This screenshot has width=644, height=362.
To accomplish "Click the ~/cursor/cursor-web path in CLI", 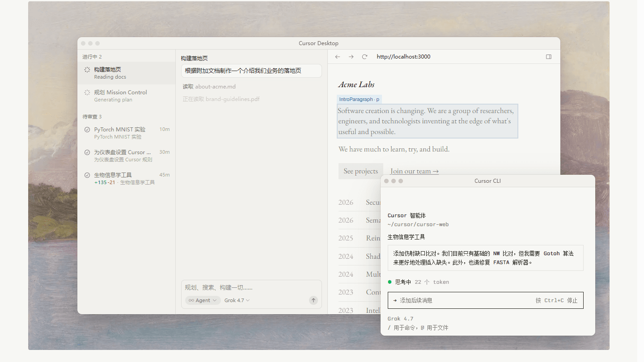I will pos(418,224).
